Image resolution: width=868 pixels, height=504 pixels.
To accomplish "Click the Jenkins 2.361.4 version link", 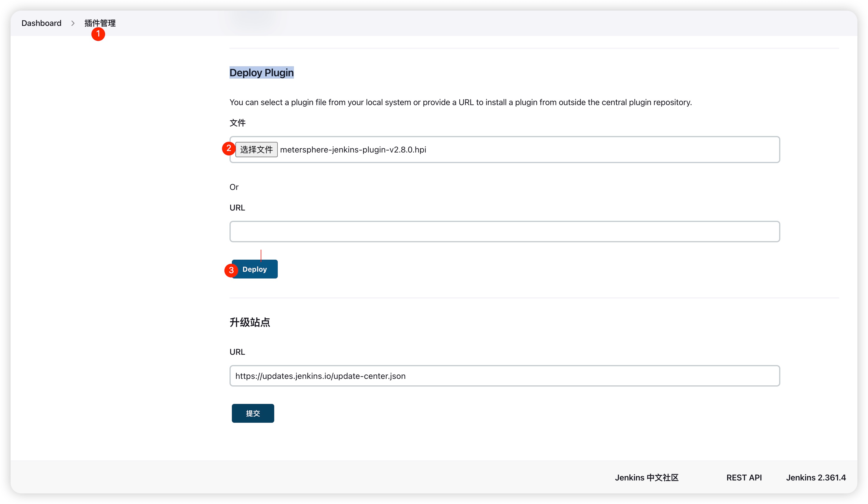I will [x=816, y=478].
